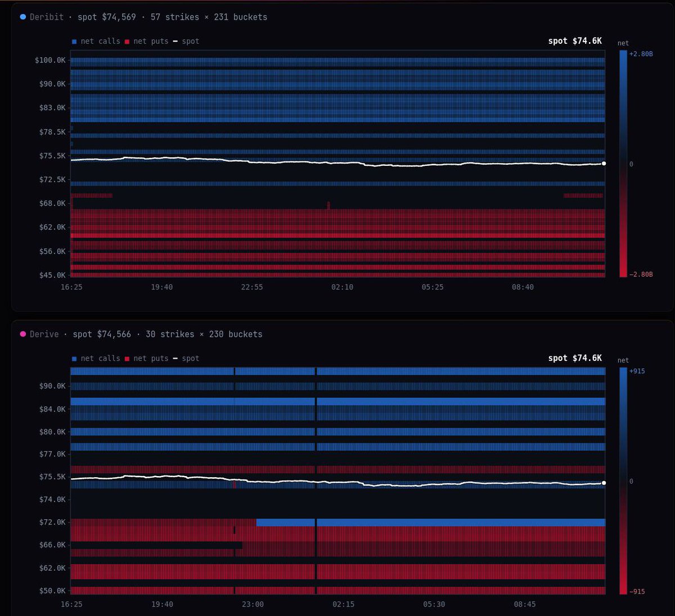Click the 'spot $74,569' header value
Image resolution: width=675 pixels, height=616 pixels.
point(107,17)
